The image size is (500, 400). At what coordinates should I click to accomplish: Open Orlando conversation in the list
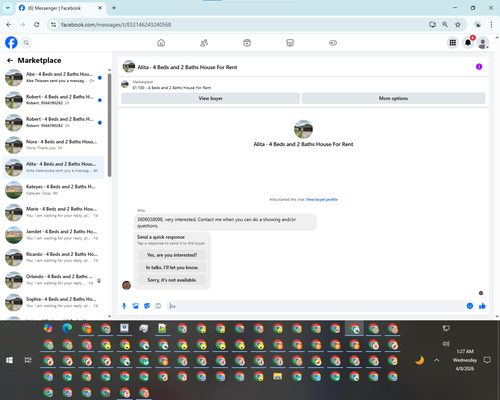pyautogui.click(x=53, y=280)
